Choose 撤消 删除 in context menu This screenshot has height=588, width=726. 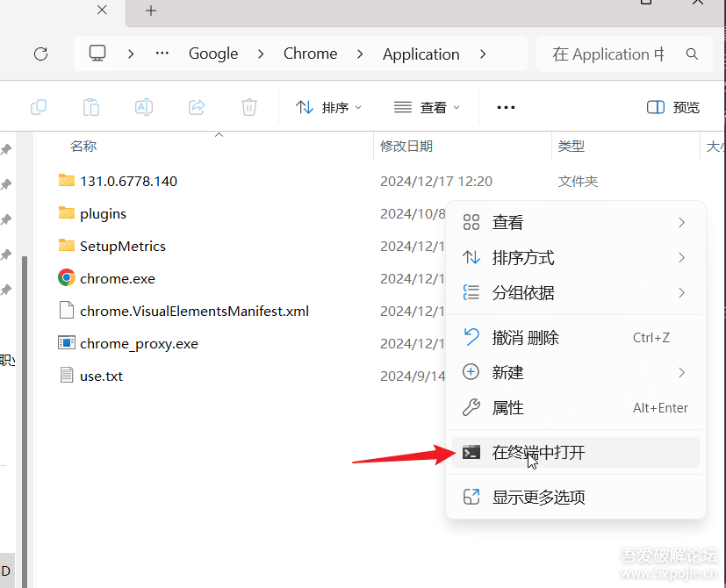576,338
